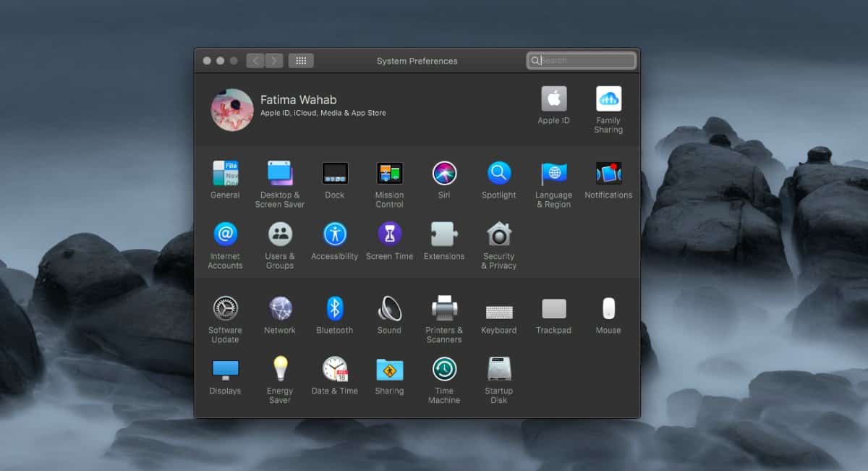Click the Apple ID, iCloud, Media & App Store subtitle
Screen dimensions: 868x471
[x=323, y=113]
